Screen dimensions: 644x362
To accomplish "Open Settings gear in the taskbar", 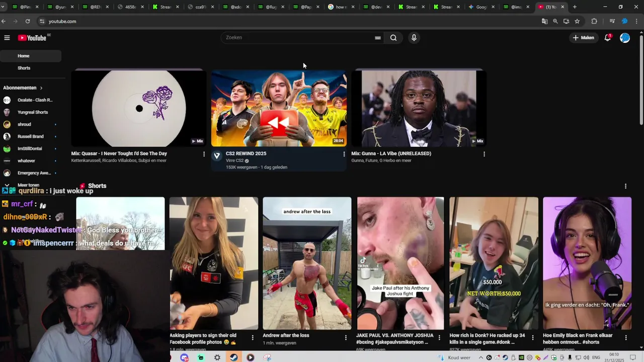I will tap(217, 357).
